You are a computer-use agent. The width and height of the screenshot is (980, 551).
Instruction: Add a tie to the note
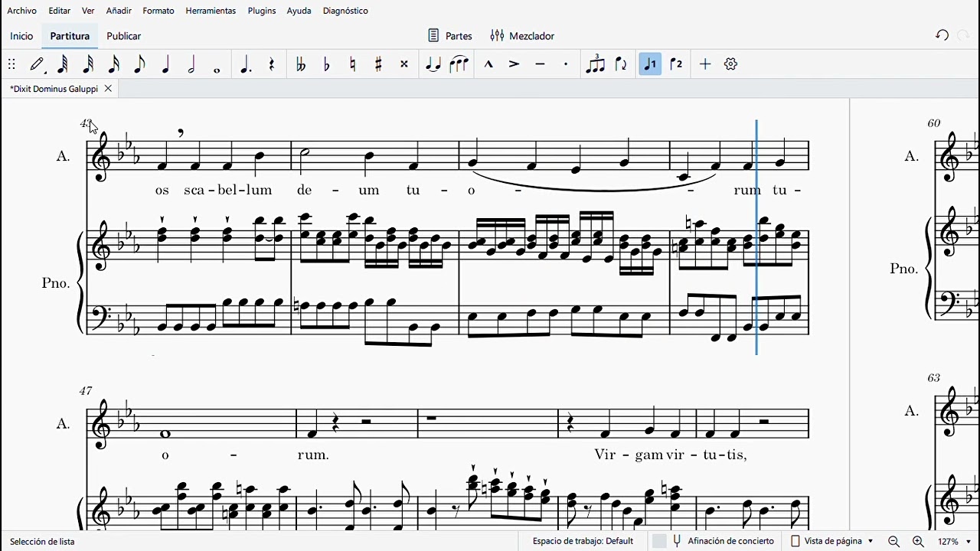coord(433,64)
